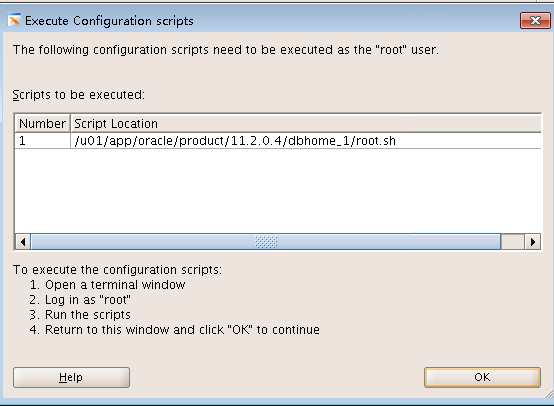Screen dimensions: 554x406
Task: Select row number 1 cell
Action: point(42,141)
